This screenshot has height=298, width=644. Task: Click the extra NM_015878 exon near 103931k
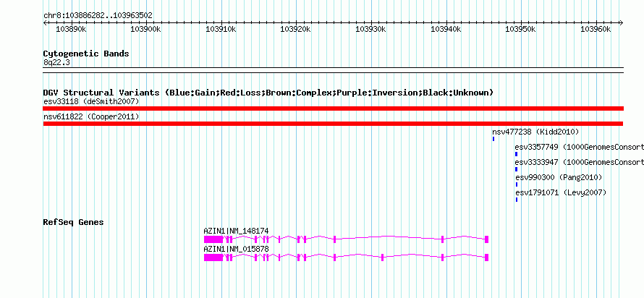[382, 257]
